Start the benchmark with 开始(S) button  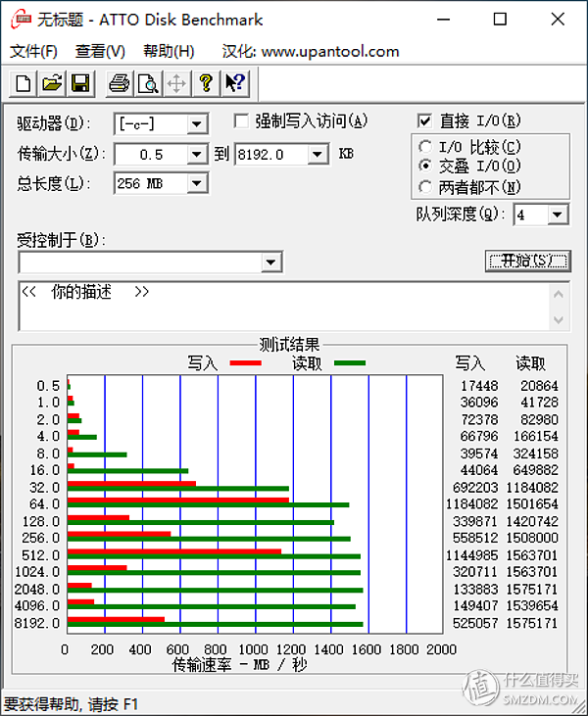point(527,261)
